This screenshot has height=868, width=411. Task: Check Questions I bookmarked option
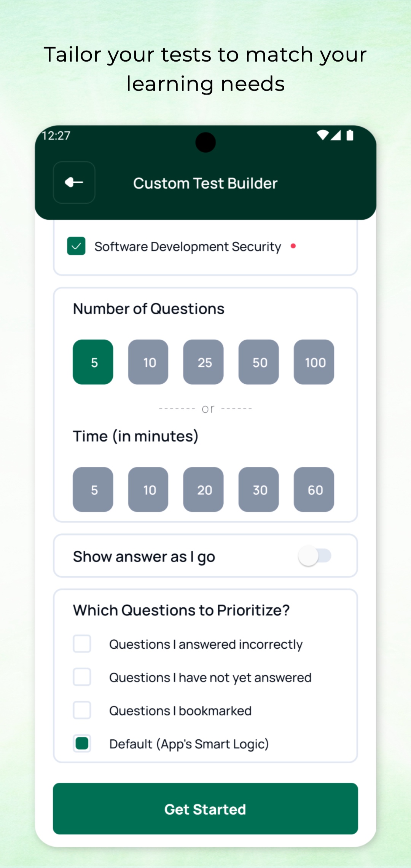click(82, 710)
